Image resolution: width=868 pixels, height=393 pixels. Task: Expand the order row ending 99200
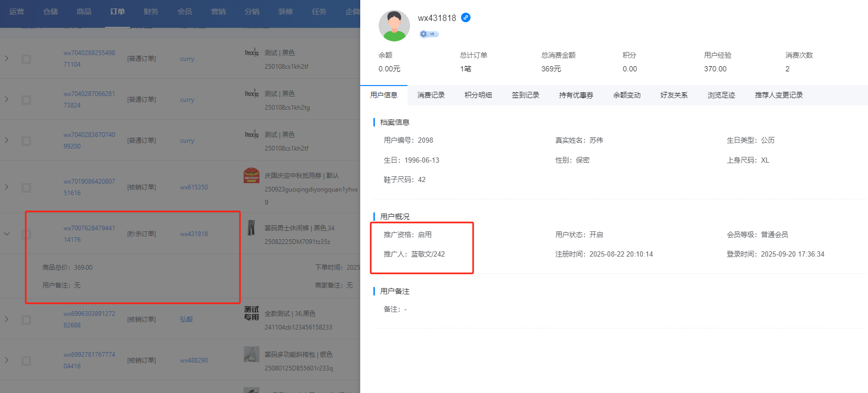tap(7, 140)
